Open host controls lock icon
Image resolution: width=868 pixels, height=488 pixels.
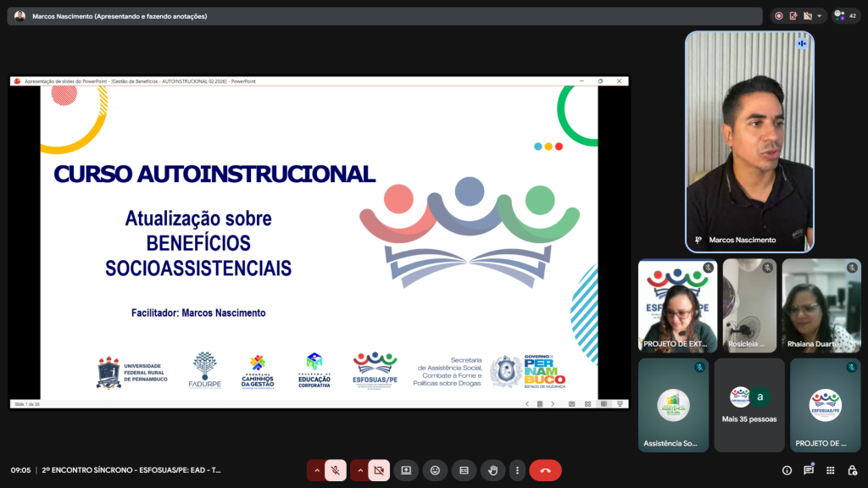pos(850,470)
